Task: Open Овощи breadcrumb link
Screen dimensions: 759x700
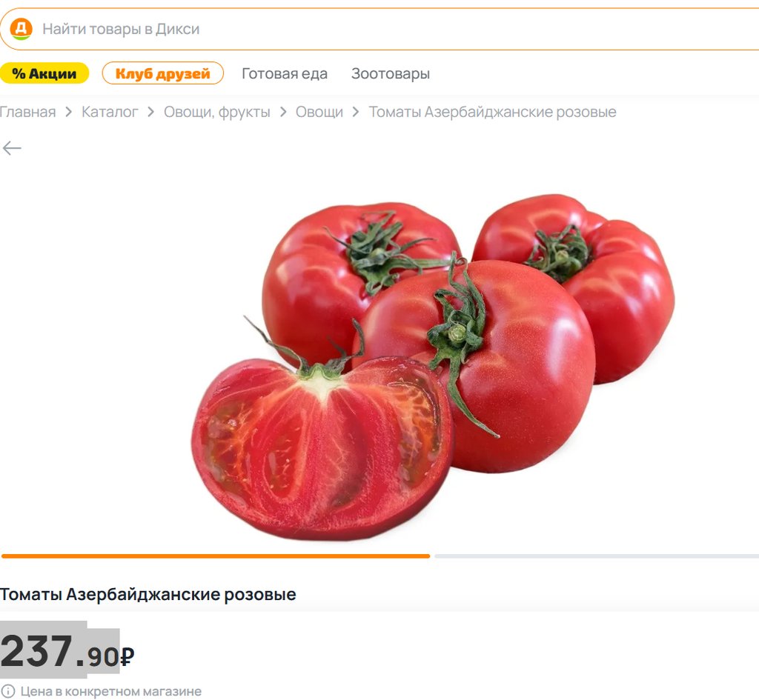Action: [319, 113]
